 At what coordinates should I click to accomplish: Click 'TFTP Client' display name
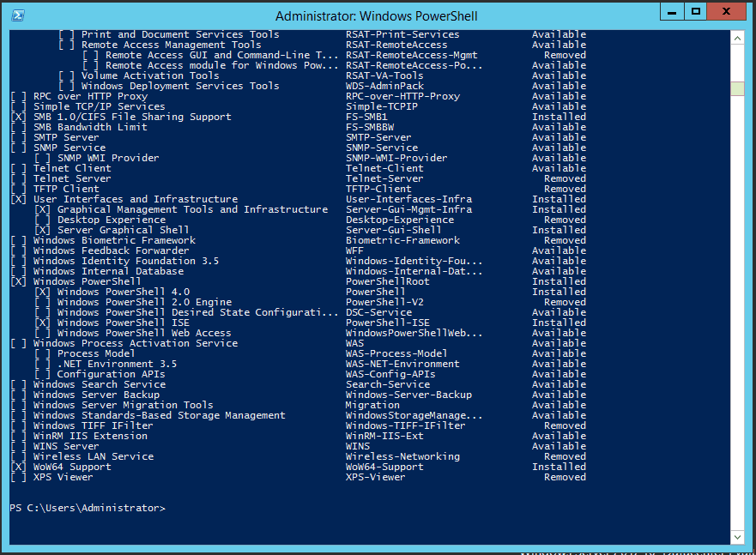[x=66, y=189]
